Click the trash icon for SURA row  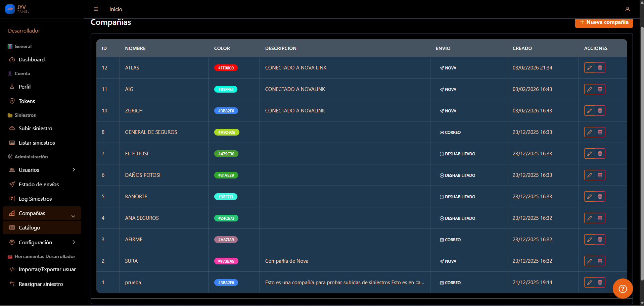click(x=600, y=261)
